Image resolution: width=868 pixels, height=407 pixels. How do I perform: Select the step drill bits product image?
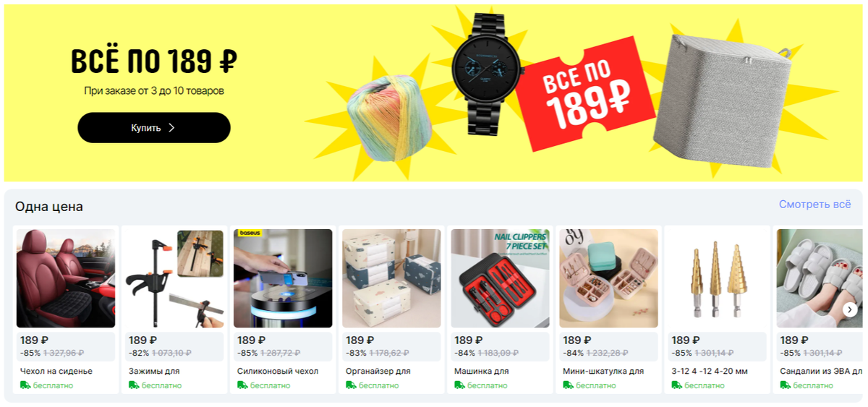[717, 278]
